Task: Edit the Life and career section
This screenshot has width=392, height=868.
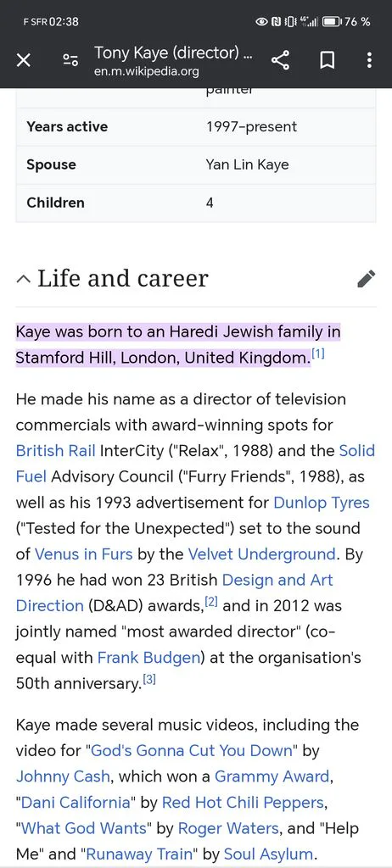Action: pyautogui.click(x=366, y=279)
